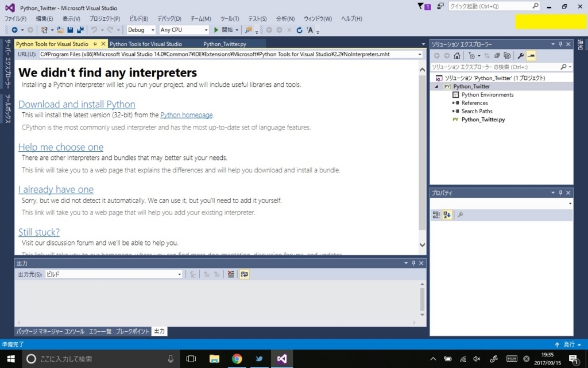Toggle Preview Selected Items in Solution Explorer
588x368 pixels.
click(531, 56)
